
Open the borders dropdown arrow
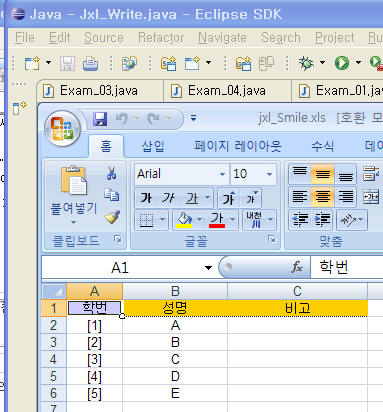162,220
